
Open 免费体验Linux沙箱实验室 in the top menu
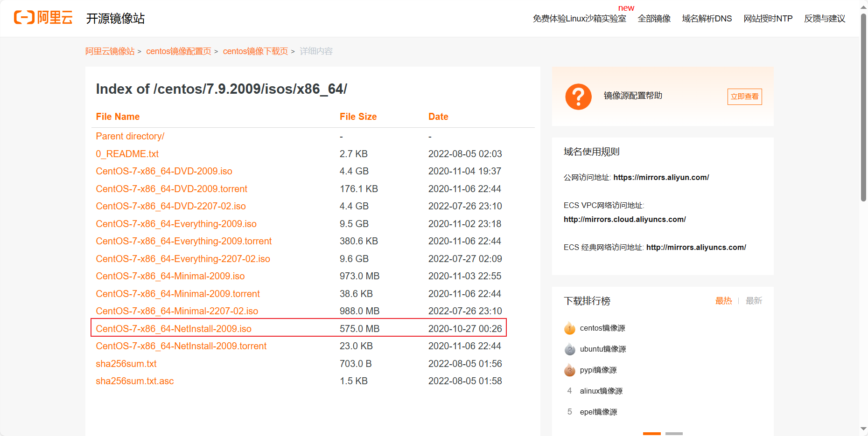click(579, 19)
